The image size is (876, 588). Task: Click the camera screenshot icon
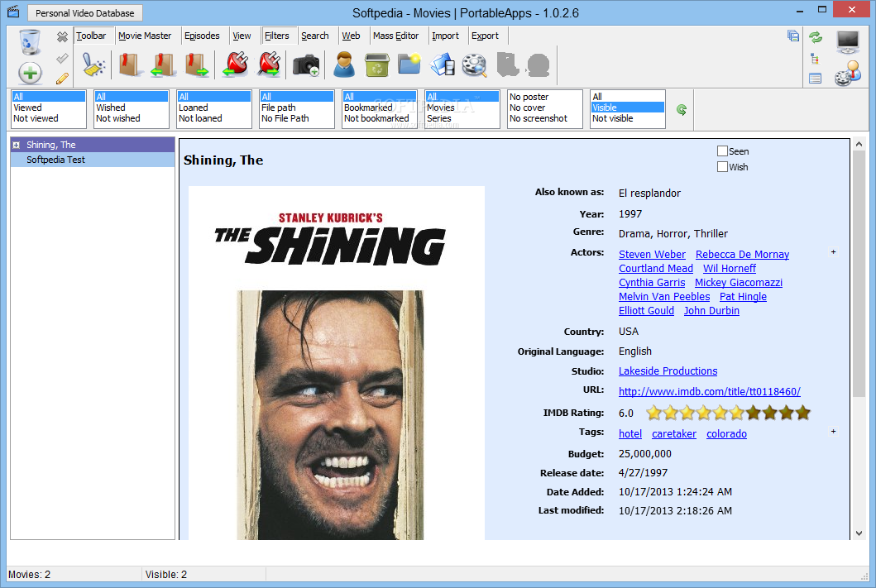(x=306, y=65)
